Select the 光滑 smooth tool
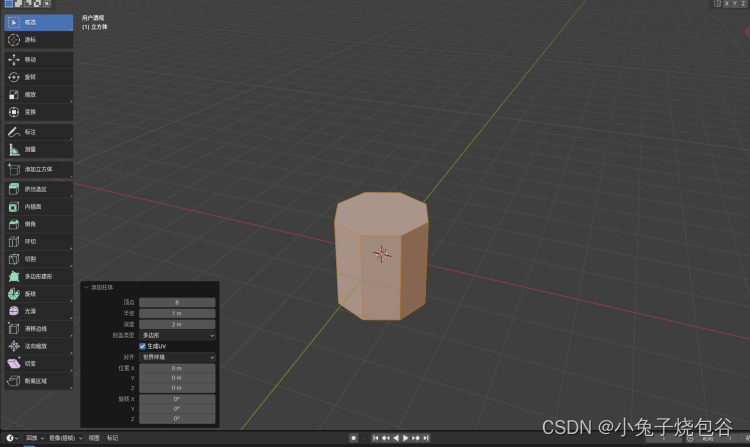 coord(39,311)
